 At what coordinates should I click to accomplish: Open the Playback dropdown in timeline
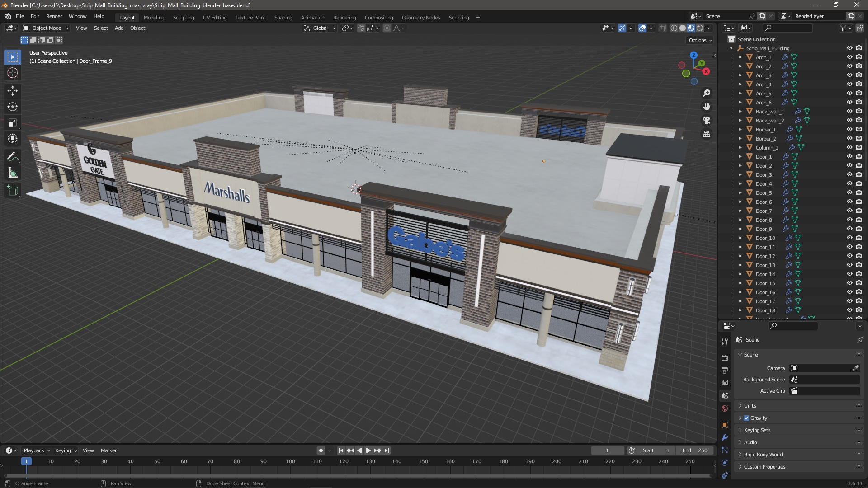pyautogui.click(x=37, y=450)
